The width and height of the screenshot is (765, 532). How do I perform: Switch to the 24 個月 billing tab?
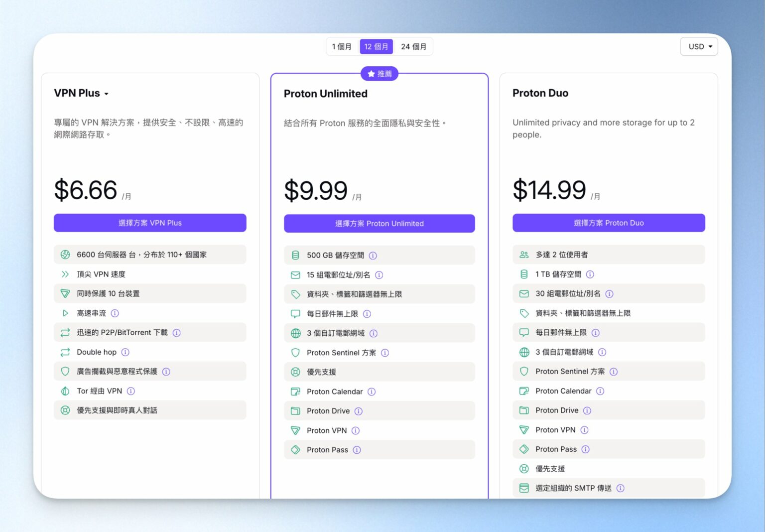tap(414, 46)
